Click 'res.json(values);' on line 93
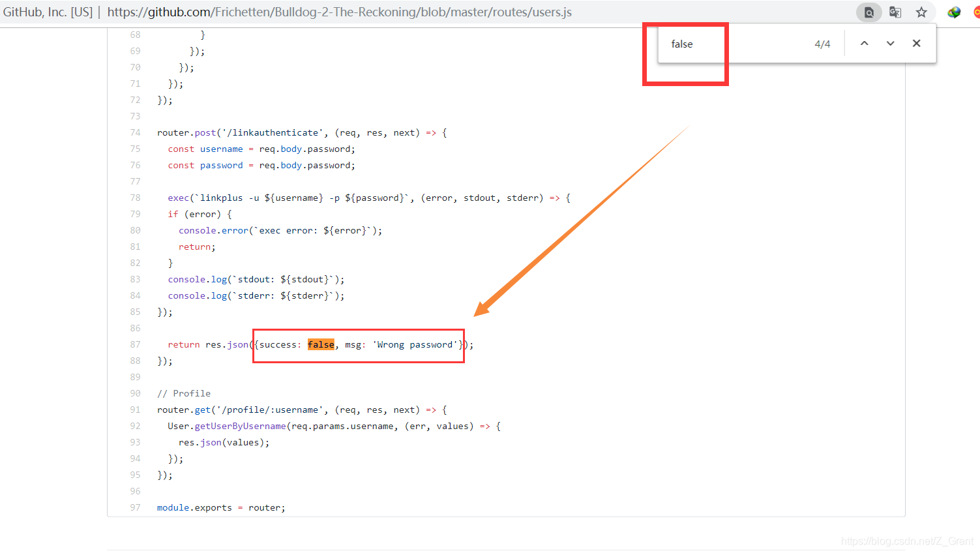The width and height of the screenshot is (980, 553). [x=224, y=442]
